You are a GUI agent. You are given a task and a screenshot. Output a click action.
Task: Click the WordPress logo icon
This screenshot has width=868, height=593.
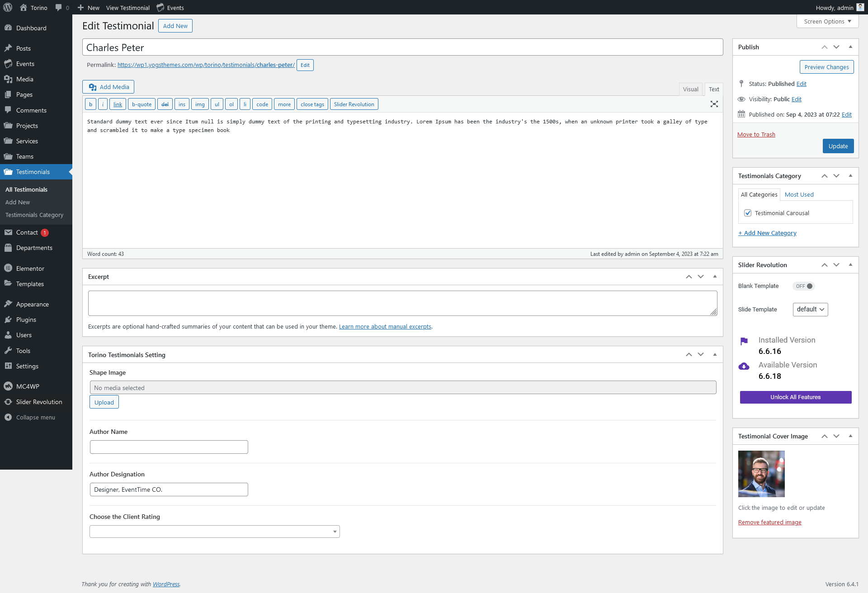8,7
